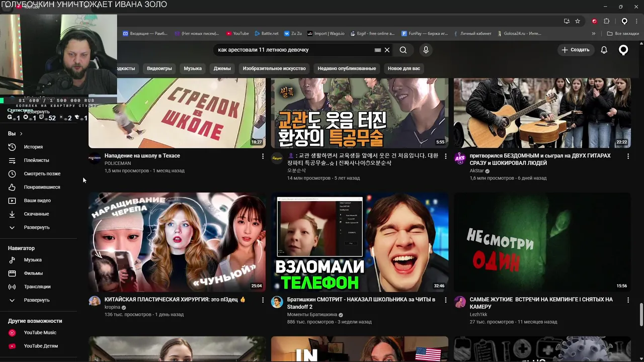Click the Создать button

[576, 50]
